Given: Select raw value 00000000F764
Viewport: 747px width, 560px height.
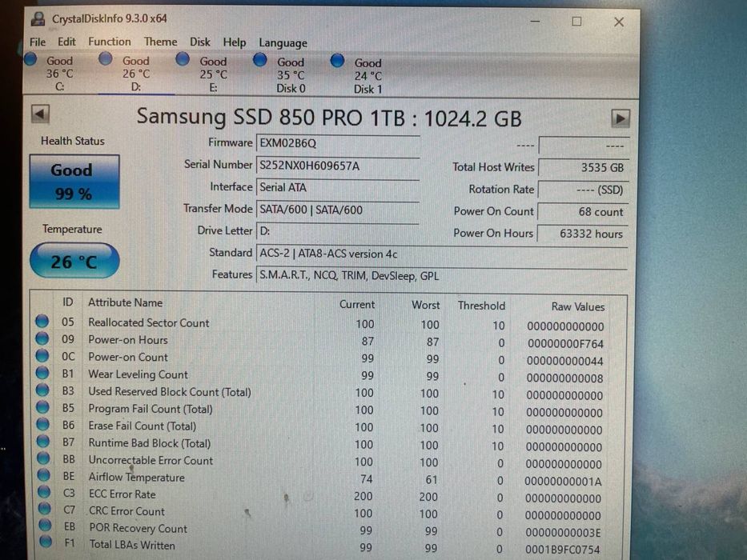Looking at the screenshot, I should pos(565,344).
